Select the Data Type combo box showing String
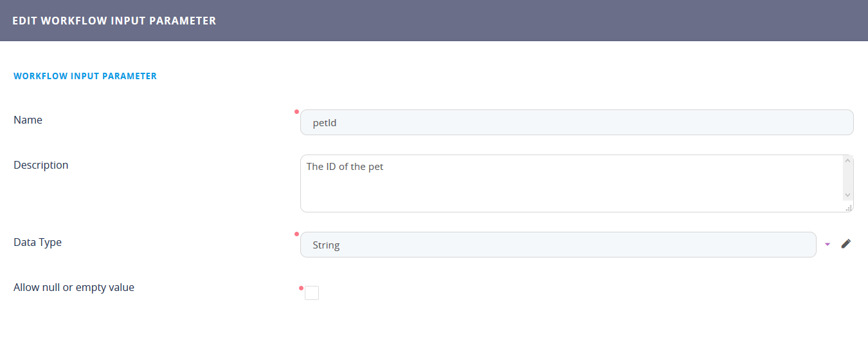 click(x=557, y=245)
